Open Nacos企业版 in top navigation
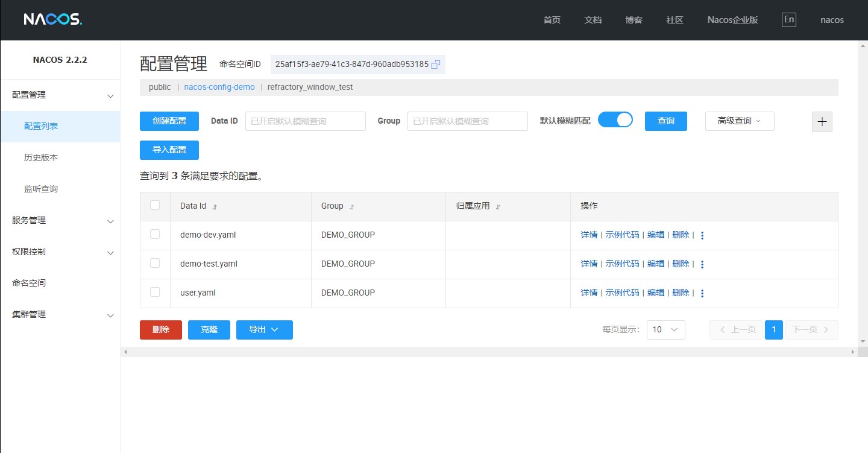 pyautogui.click(x=733, y=20)
